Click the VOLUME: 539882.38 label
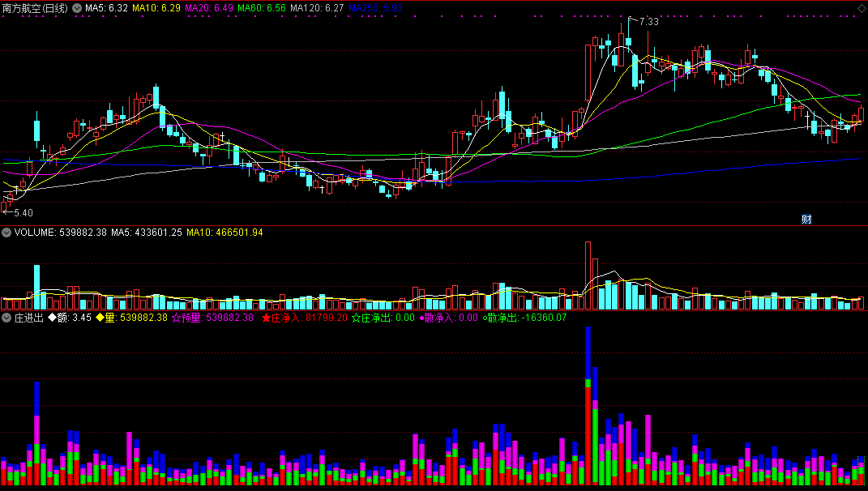 [x=60, y=233]
